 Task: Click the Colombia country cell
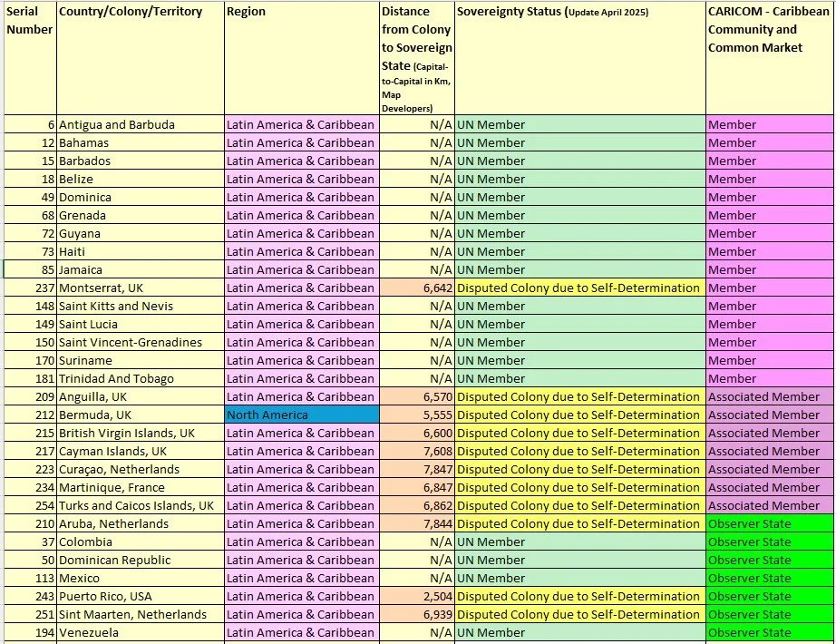[141, 542]
